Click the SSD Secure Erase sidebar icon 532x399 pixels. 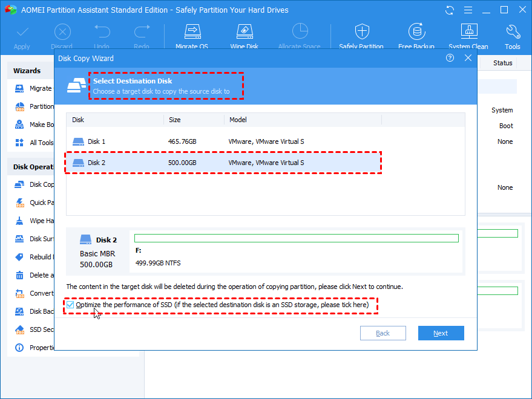pyautogui.click(x=20, y=329)
